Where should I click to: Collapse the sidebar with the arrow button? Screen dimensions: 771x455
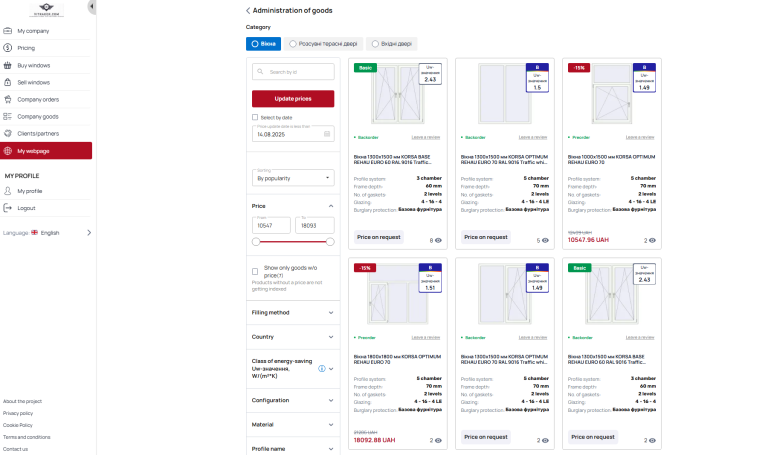[x=91, y=7]
